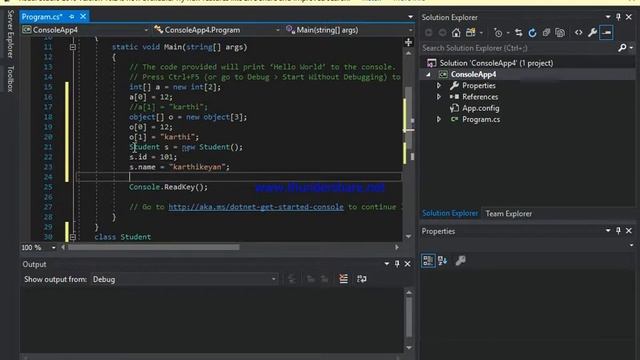Click the Output window vertical scrollbar thumb

coord(409,317)
